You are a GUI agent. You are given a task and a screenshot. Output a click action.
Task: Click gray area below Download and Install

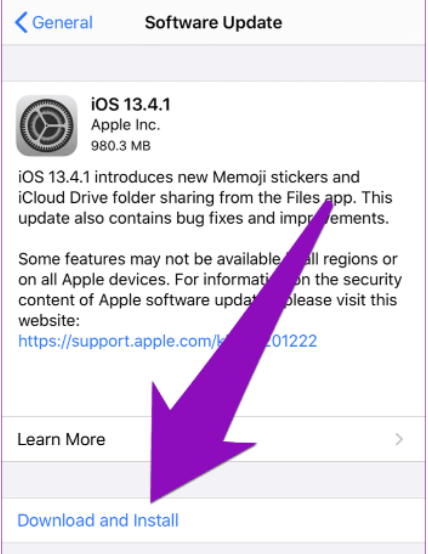[213, 548]
